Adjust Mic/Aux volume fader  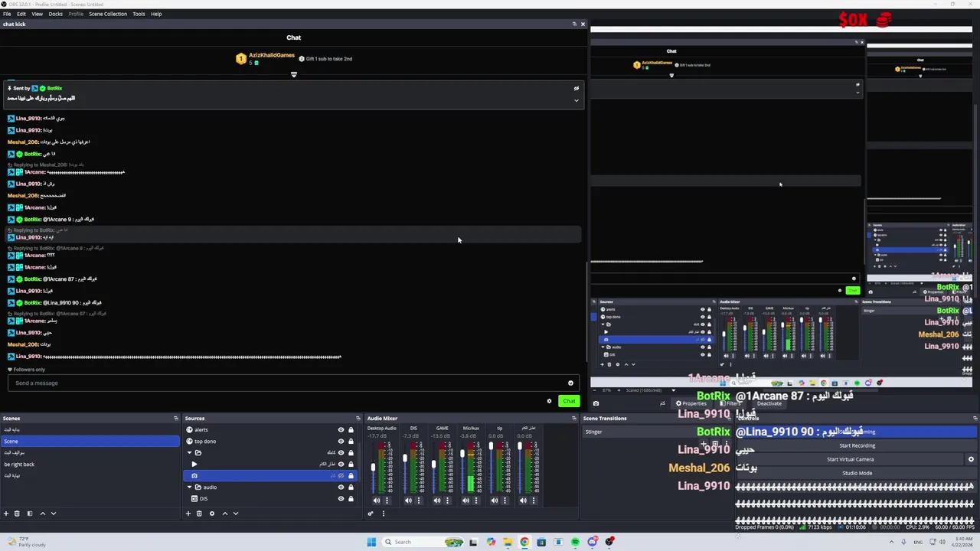pyautogui.click(x=462, y=455)
